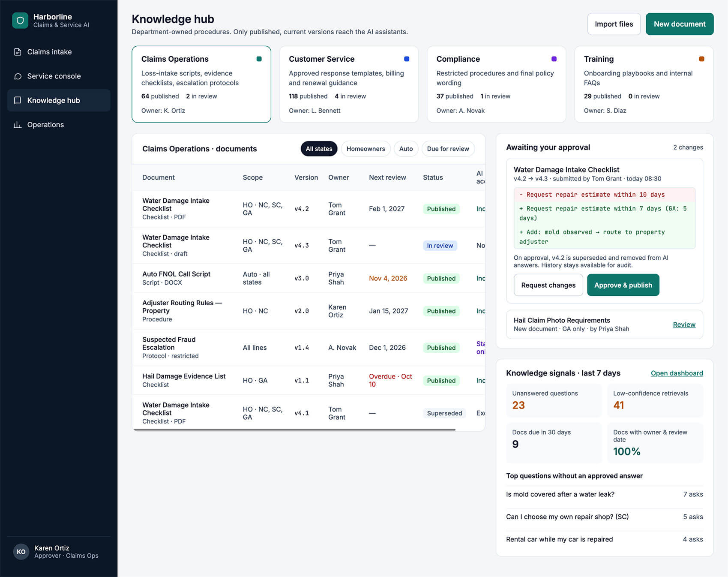Click the Claims intake document icon
The image size is (728, 577).
pos(18,52)
